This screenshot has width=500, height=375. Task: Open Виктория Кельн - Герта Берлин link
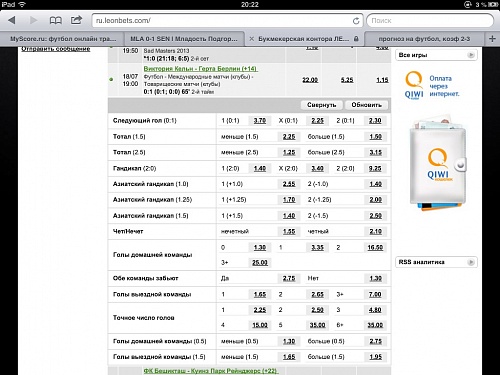pos(200,69)
